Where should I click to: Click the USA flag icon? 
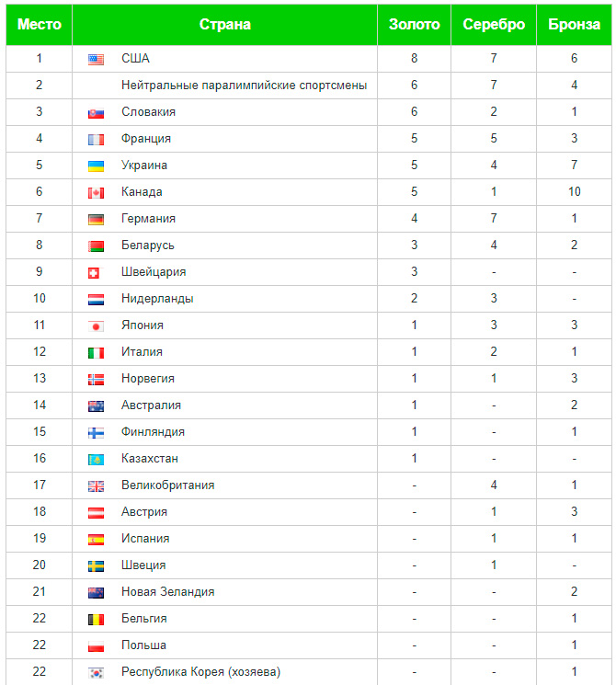pyautogui.click(x=96, y=60)
